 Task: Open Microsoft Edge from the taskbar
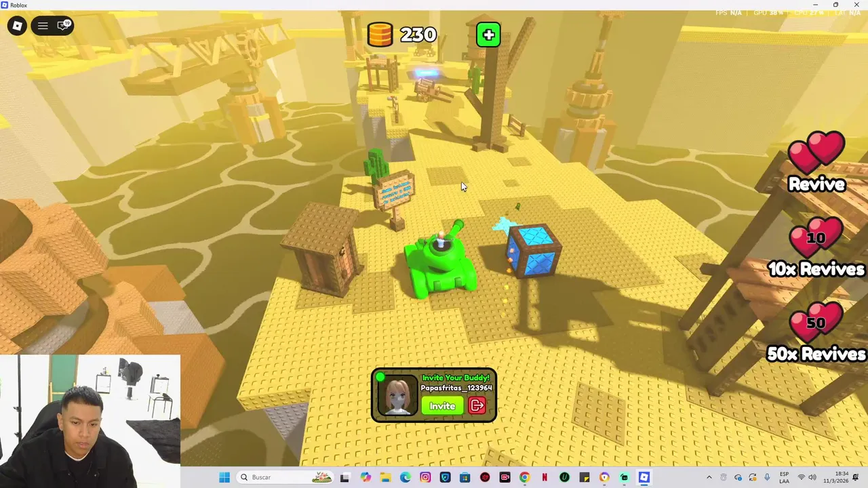[406, 477]
